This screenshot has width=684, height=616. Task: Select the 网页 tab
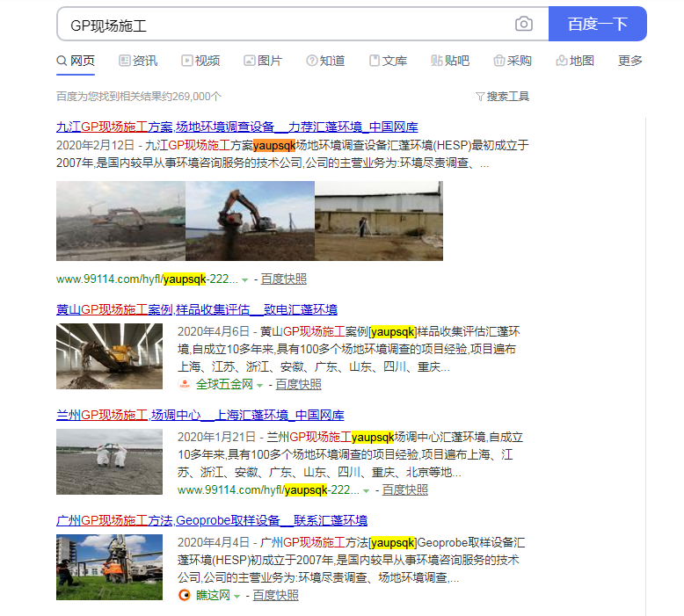tap(76, 61)
